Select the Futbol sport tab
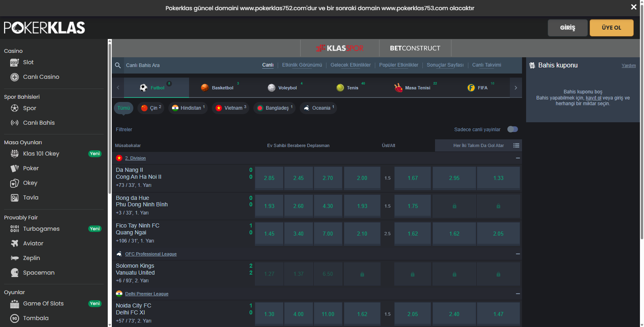 157,88
